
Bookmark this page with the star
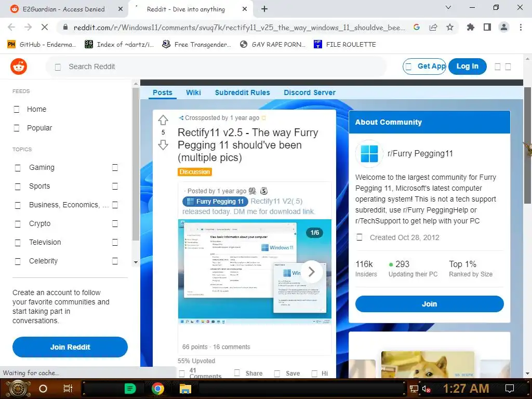tap(450, 27)
